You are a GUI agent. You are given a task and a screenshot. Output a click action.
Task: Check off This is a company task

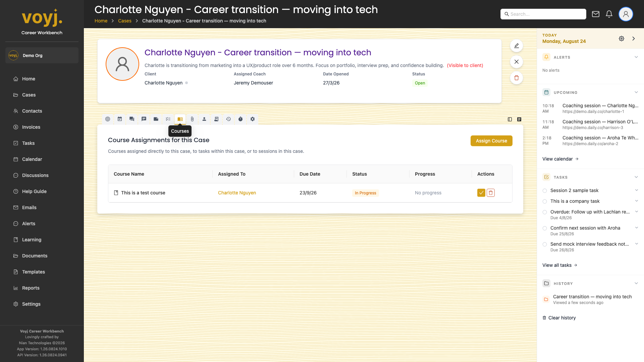click(x=545, y=201)
